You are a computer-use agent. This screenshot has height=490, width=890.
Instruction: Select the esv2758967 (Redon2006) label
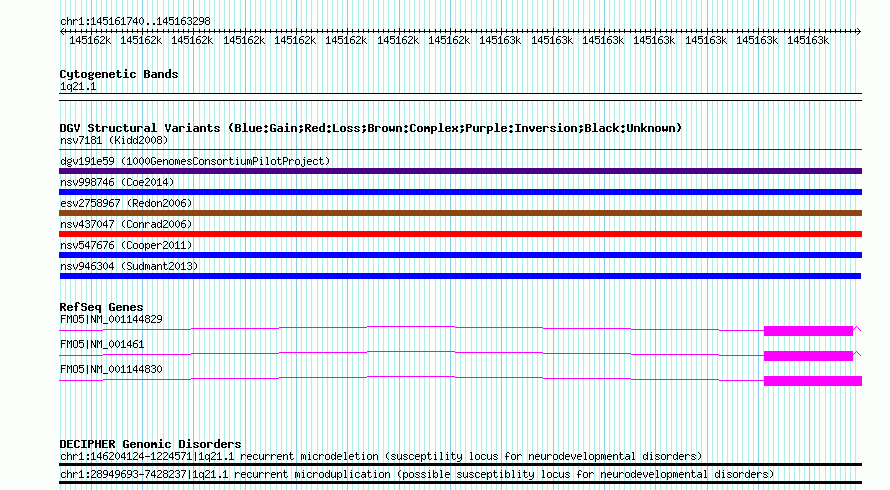point(126,203)
